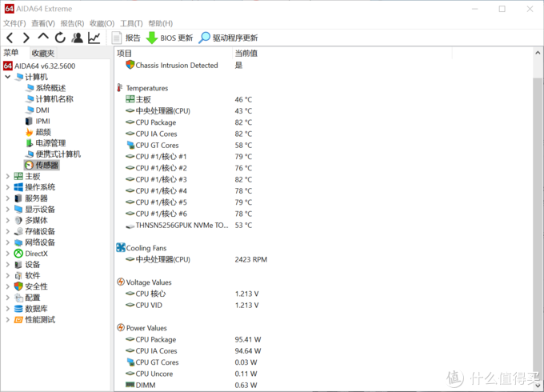Go back with the left arrow toolbar icon
The width and height of the screenshot is (544, 392).
(x=10, y=38)
